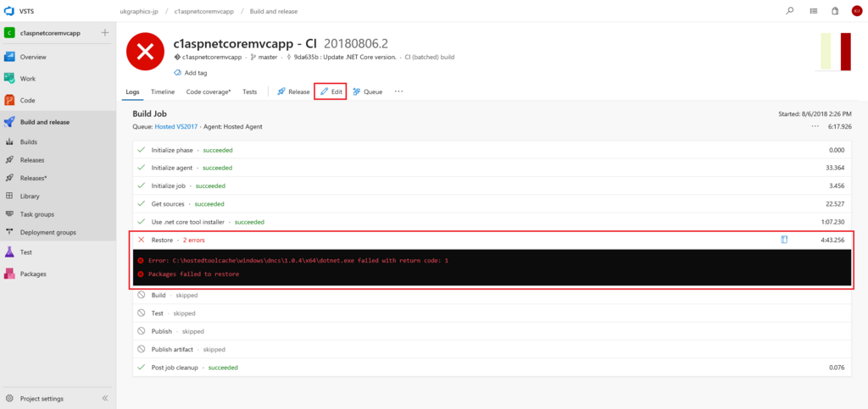The height and width of the screenshot is (409, 868).
Task: Click the Release button
Action: 293,91
